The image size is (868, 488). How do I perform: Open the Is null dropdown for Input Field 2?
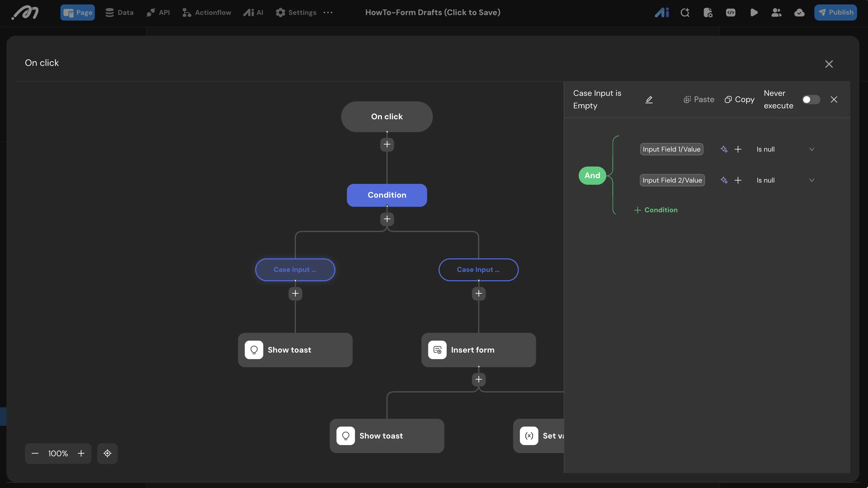click(785, 180)
